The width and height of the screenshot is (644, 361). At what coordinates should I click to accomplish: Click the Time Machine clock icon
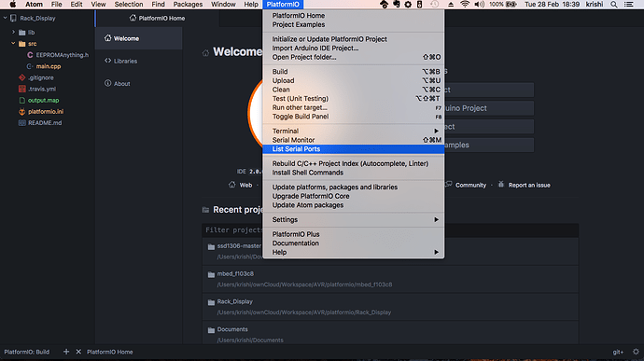tap(435, 5)
